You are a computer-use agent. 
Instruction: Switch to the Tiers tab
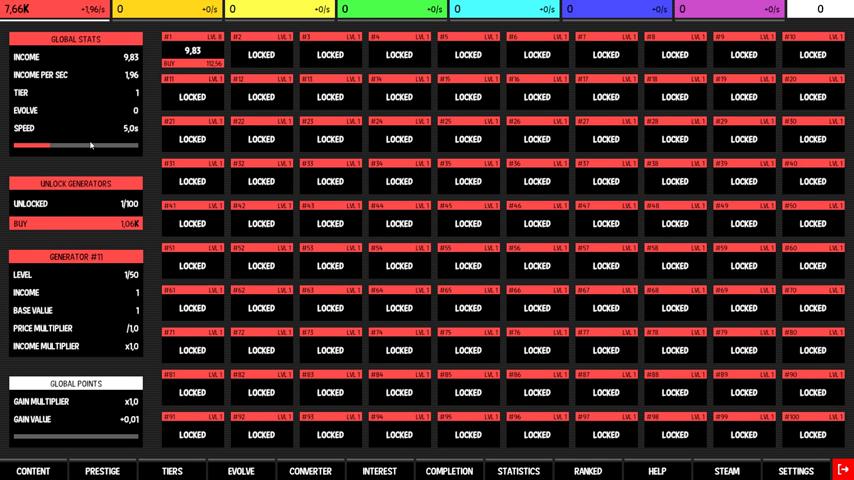172,471
